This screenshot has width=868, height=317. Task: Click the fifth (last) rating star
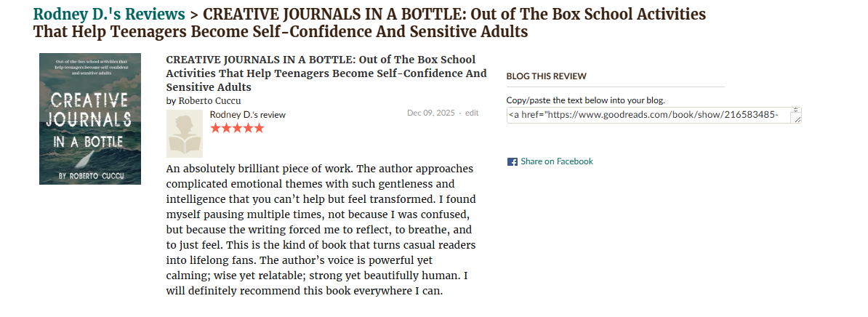pyautogui.click(x=259, y=128)
